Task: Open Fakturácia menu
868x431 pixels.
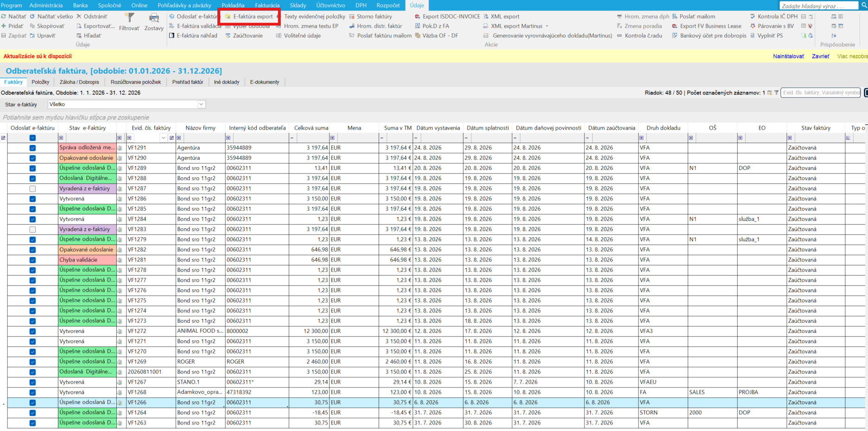Action: point(267,5)
